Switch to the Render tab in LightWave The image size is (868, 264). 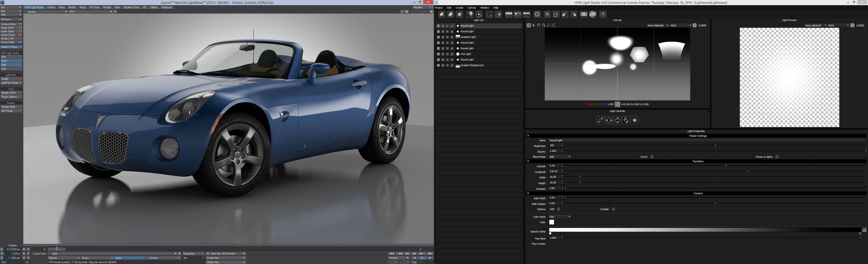coord(107,7)
